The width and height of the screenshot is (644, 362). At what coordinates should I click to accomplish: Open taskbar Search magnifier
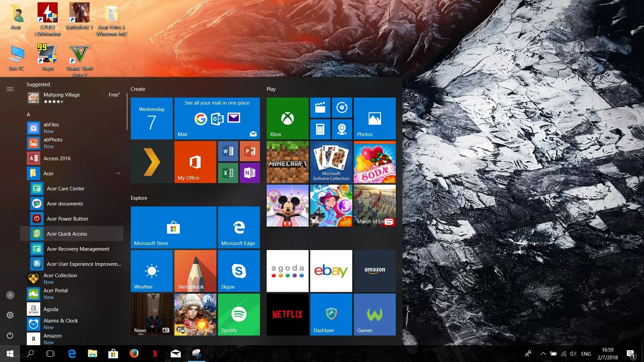(30, 354)
